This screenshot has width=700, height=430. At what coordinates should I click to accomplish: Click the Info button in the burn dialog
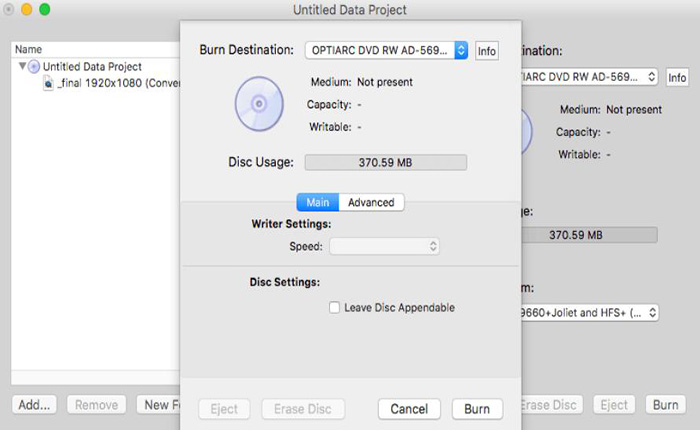[487, 51]
